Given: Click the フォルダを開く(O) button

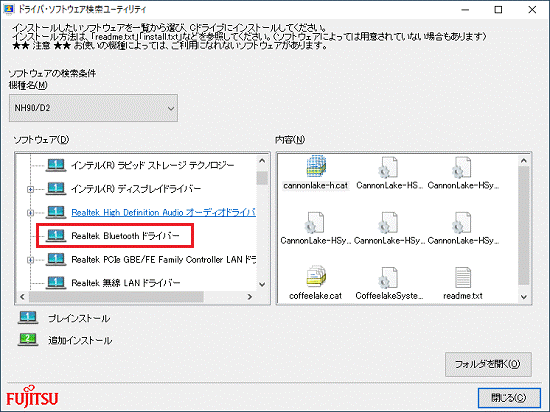Looking at the screenshot, I should 488,365.
